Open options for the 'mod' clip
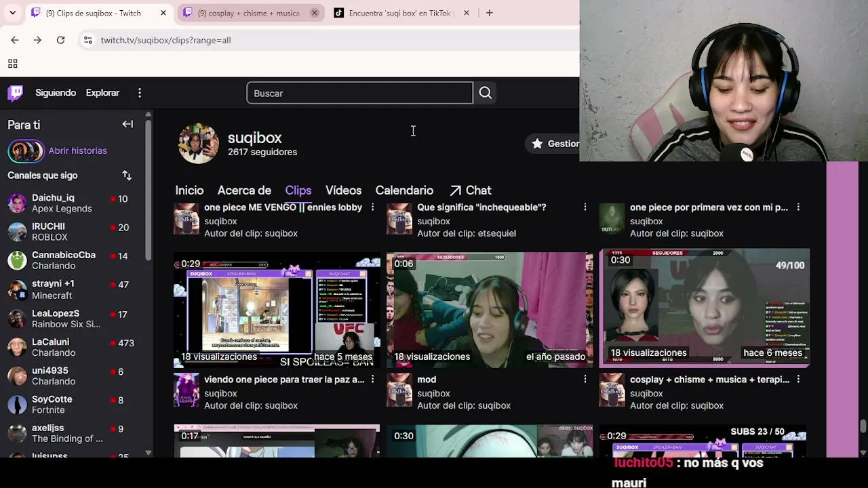This screenshot has height=488, width=868. (x=585, y=380)
